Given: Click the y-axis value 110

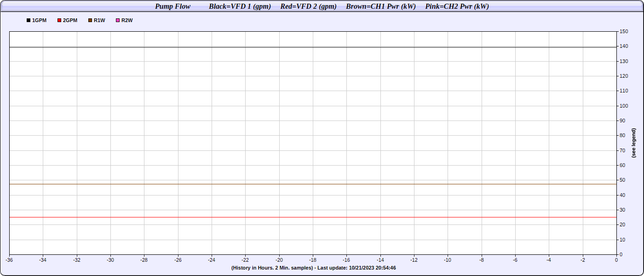Looking at the screenshot, I should point(624,91).
